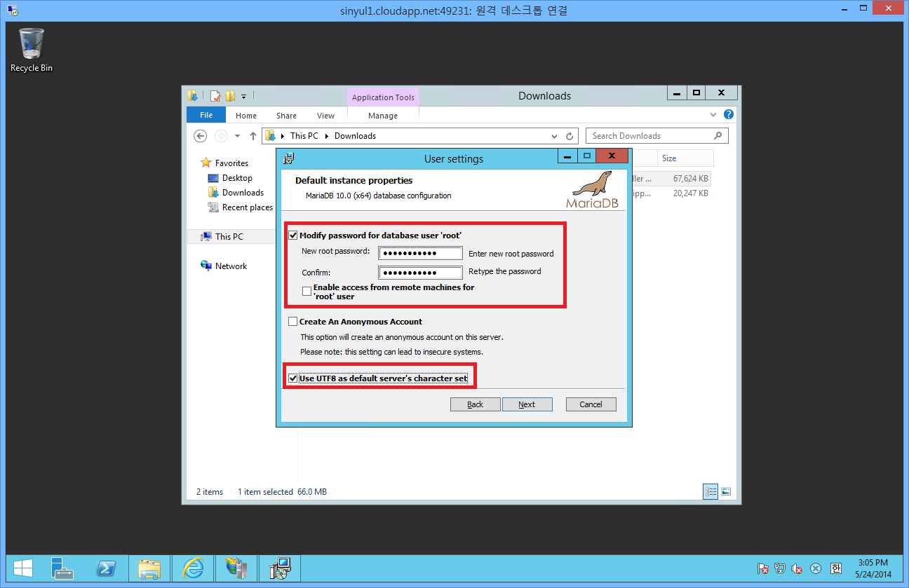The height and width of the screenshot is (588, 909).
Task: Refresh the Downloads folder address bar
Action: (570, 136)
